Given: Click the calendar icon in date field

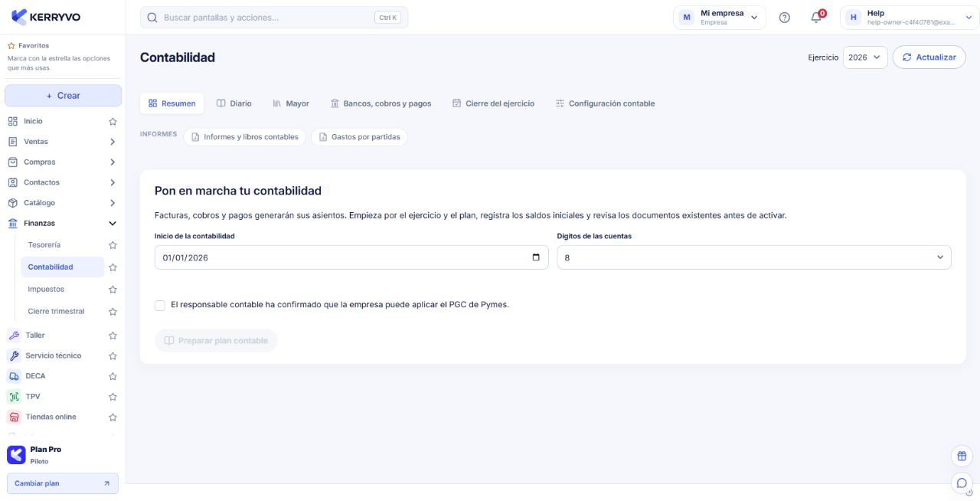Looking at the screenshot, I should coord(536,257).
